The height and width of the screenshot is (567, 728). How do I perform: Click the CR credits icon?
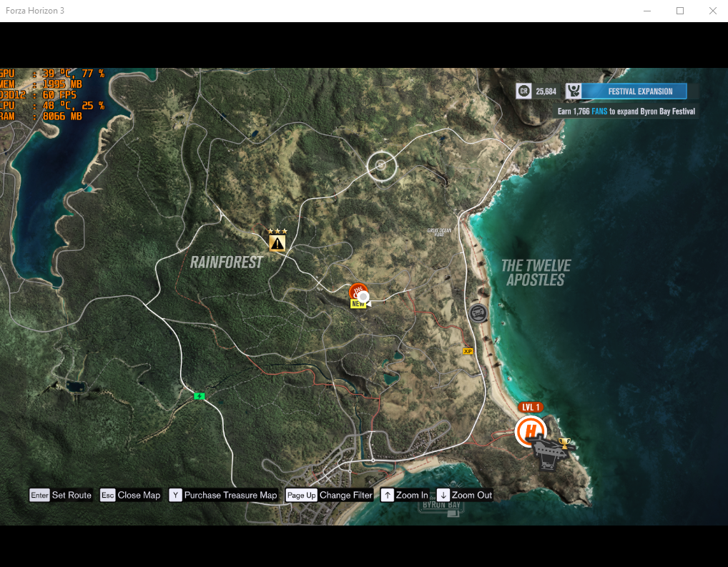[523, 92]
